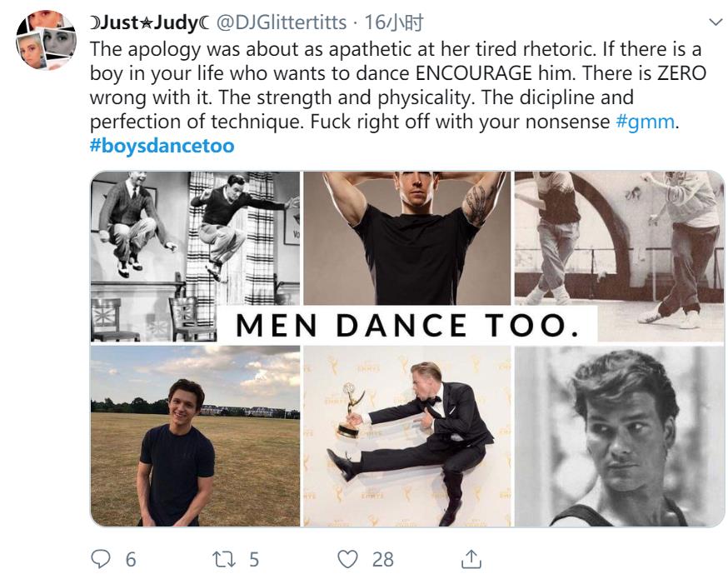Open the share upload icon
Screen dimensions: 728x579
[471, 558]
